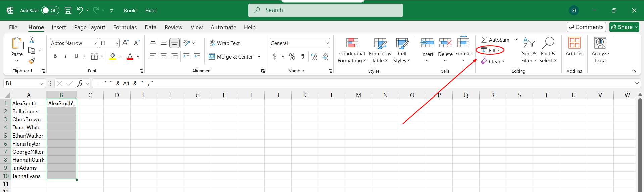Apply the yellow Fill Color swatch
Image resolution: width=644 pixels, height=192 pixels.
(113, 56)
